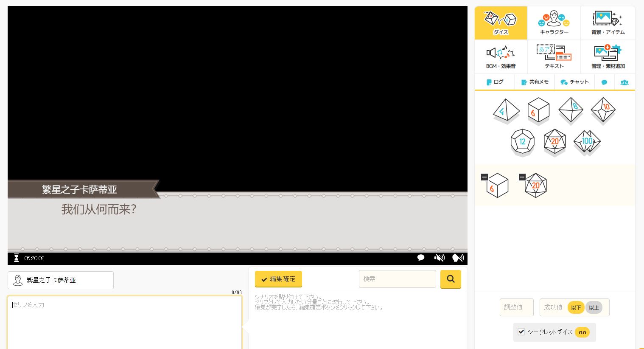Image resolution: width=644 pixels, height=349 pixels.
Task: Select the 4-sided die
Action: pos(506,110)
